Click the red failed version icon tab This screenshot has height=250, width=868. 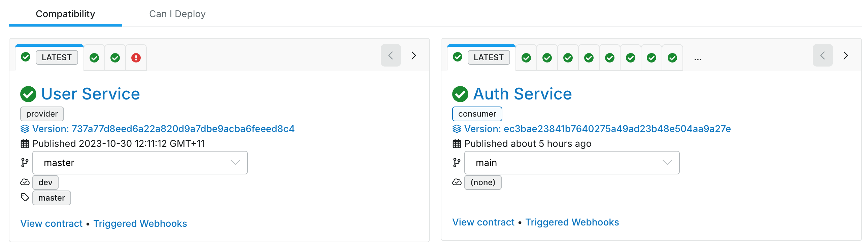pos(136,58)
